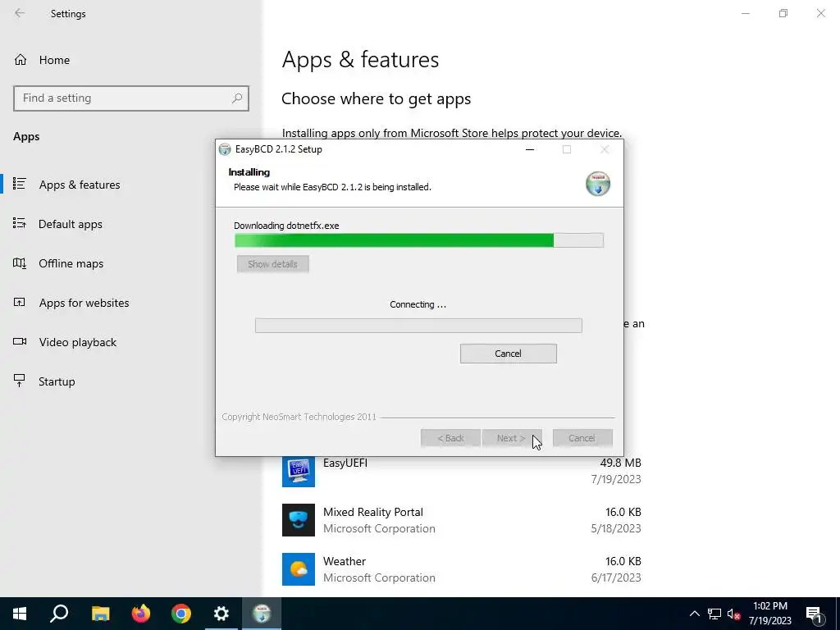Show hidden system tray icons
The image size is (840, 630).
point(694,614)
